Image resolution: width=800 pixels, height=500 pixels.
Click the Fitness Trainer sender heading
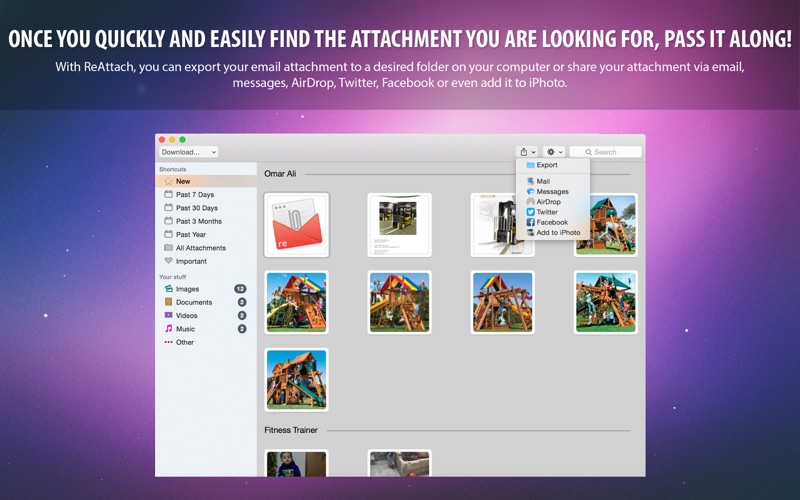click(291, 430)
